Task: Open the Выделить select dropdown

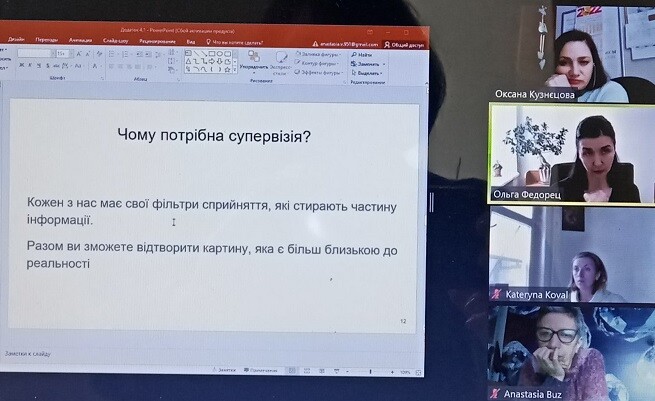Action: 367,73
